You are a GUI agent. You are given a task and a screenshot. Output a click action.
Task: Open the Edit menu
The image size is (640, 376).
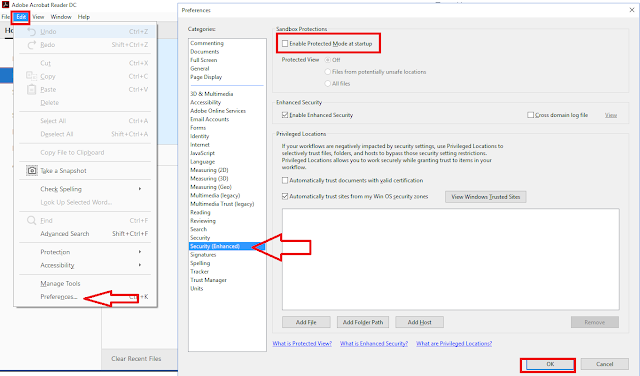point(21,17)
